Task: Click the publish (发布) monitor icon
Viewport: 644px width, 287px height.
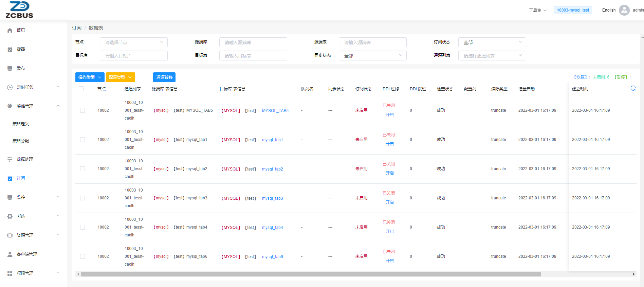Action: pos(10,68)
